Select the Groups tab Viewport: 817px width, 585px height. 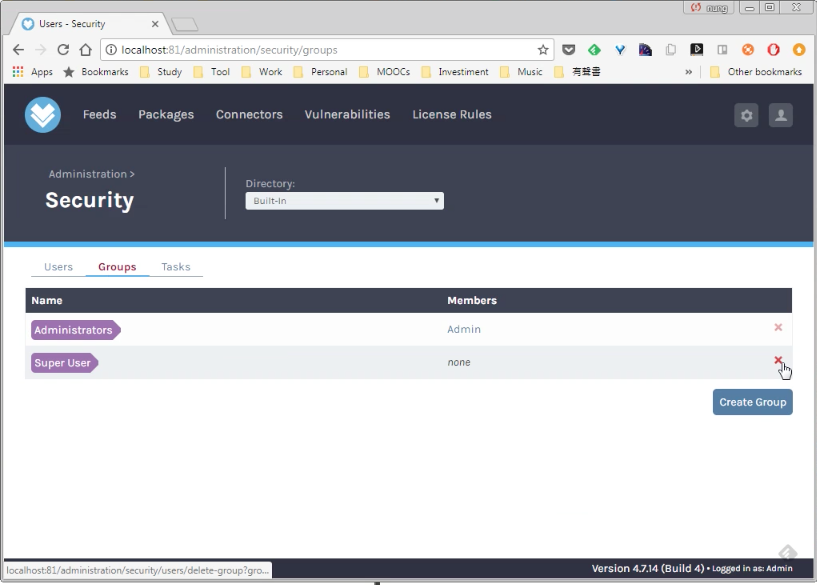(x=117, y=267)
